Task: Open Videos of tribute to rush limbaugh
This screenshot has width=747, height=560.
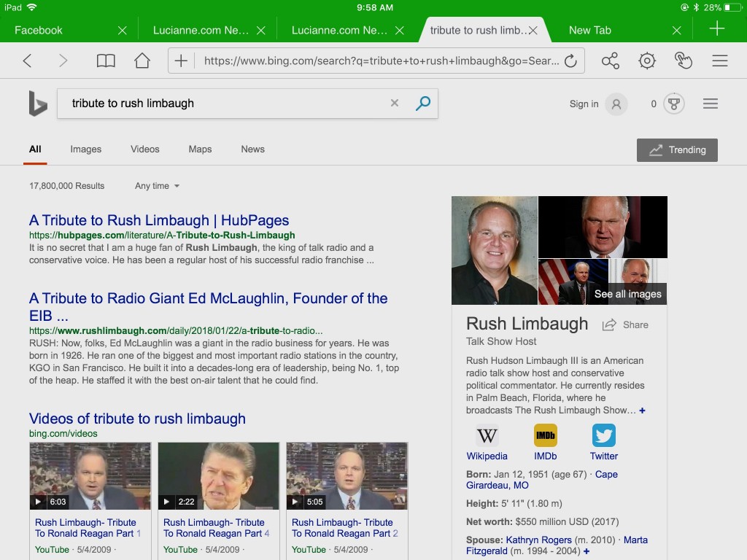Action: (137, 419)
